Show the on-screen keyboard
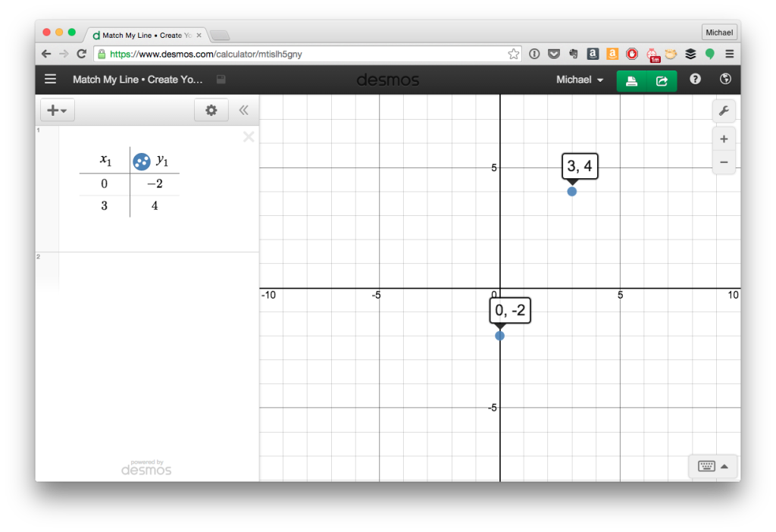The image size is (776, 532). coord(706,466)
